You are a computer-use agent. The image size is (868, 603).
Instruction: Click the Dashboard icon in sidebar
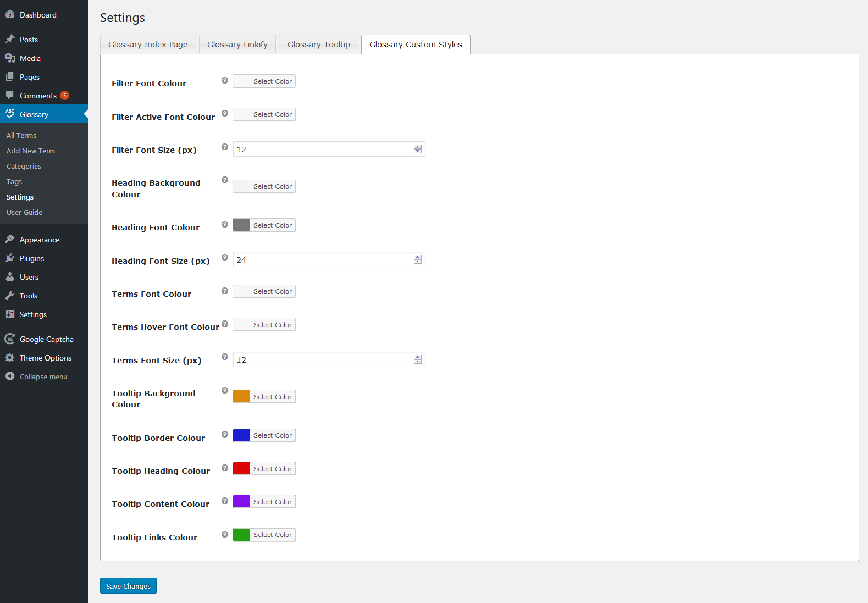coord(10,15)
